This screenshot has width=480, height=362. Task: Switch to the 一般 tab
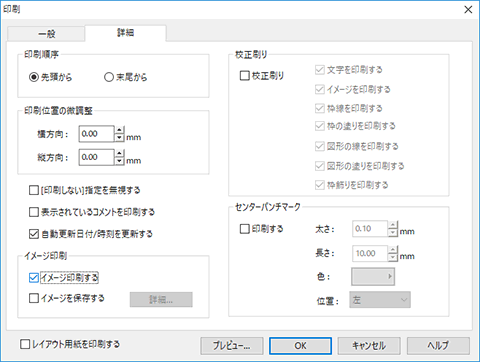pos(46,34)
